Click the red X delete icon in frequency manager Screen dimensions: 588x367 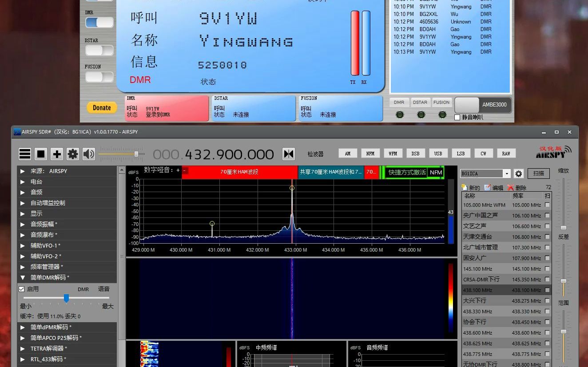(x=511, y=188)
